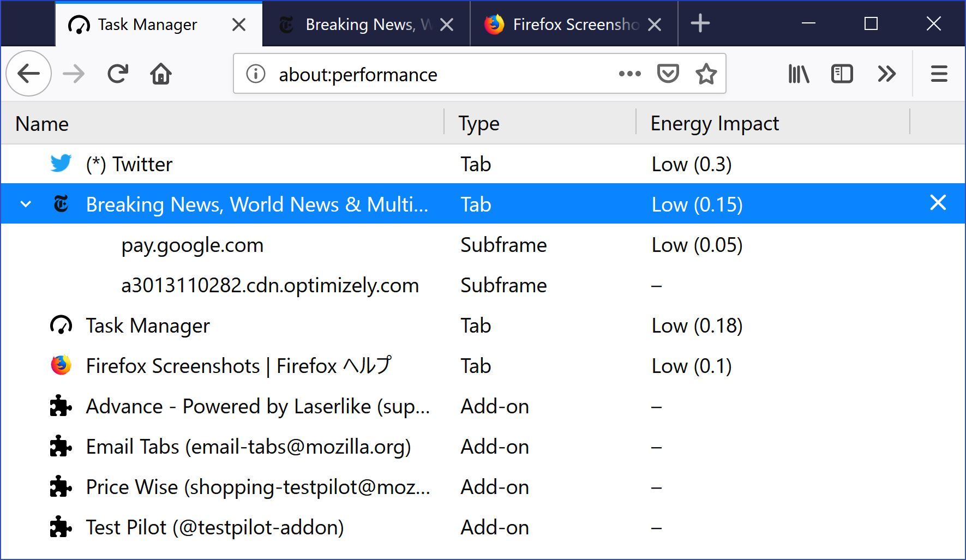Click the Advance add-on puzzle icon

(x=61, y=406)
